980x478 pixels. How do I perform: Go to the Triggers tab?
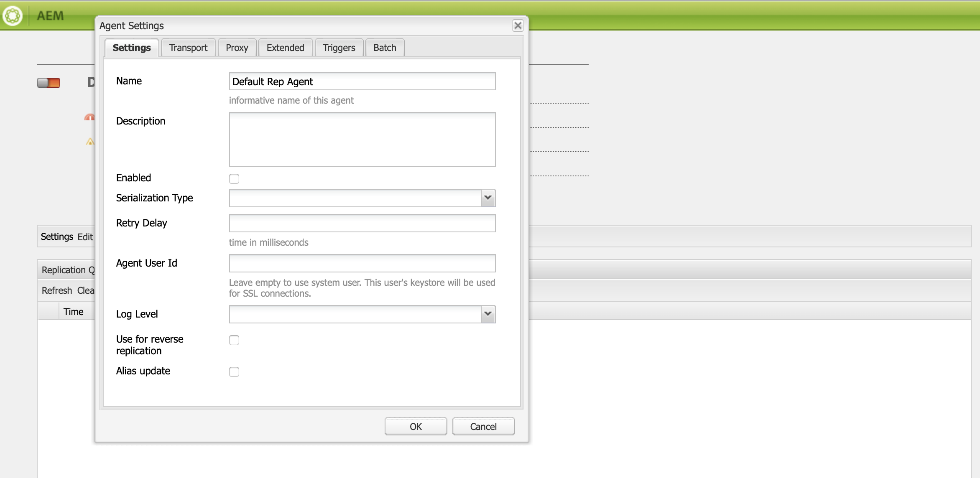point(339,48)
